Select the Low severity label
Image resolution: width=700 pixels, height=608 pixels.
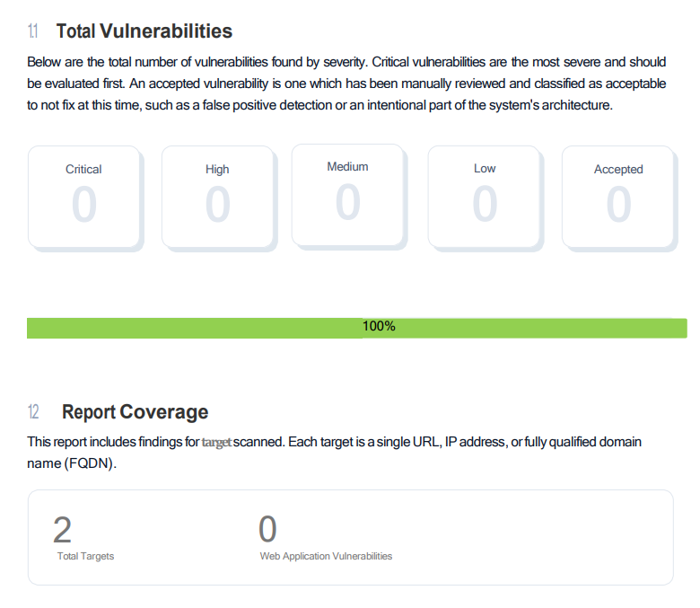(x=485, y=168)
